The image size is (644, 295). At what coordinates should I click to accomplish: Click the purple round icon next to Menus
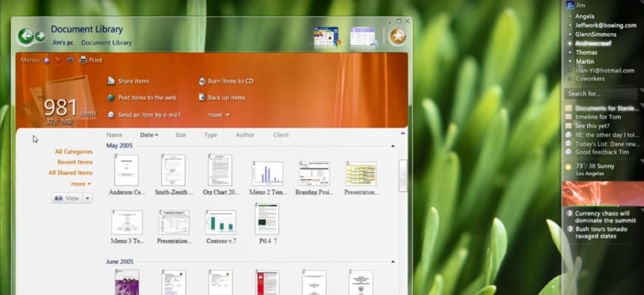pos(47,60)
